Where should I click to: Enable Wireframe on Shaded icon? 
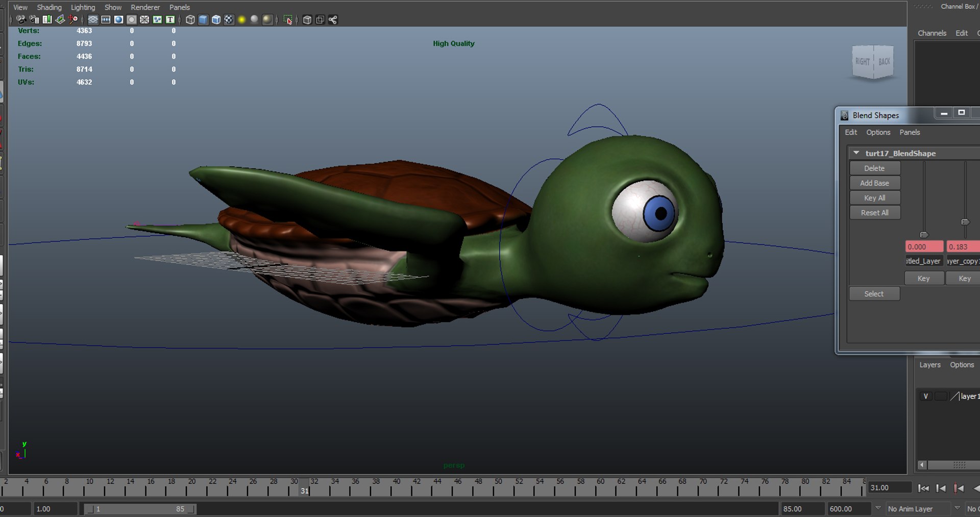coord(216,19)
